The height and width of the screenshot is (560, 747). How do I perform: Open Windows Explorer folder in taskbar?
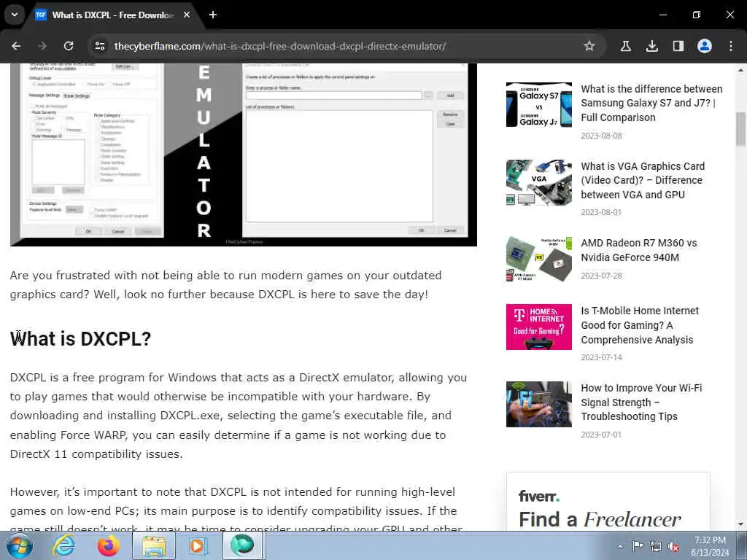pos(153,545)
